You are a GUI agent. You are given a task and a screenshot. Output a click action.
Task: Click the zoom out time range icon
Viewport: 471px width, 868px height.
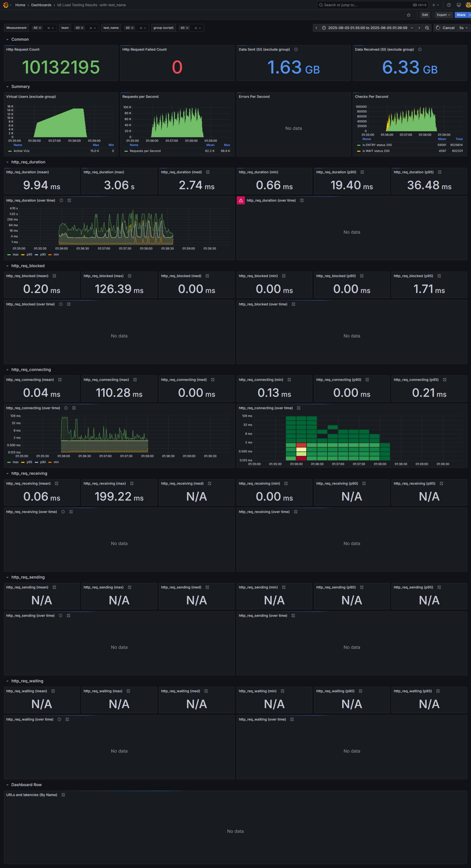point(427,28)
